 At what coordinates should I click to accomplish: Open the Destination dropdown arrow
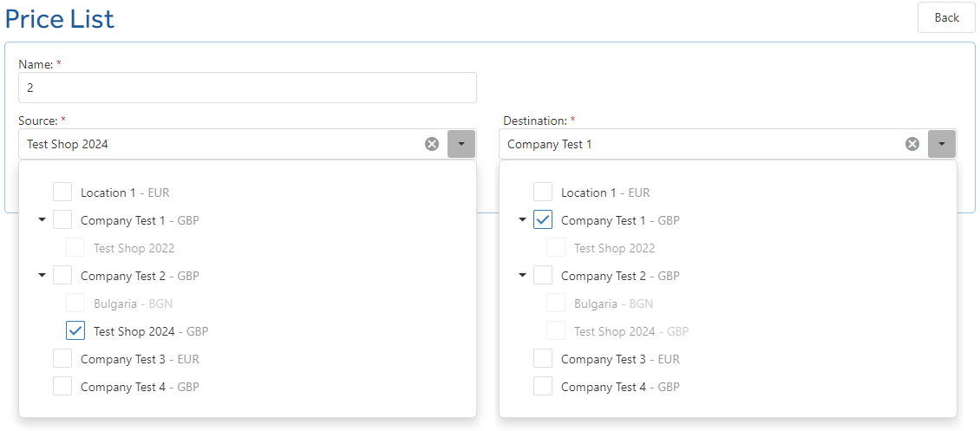coord(942,144)
